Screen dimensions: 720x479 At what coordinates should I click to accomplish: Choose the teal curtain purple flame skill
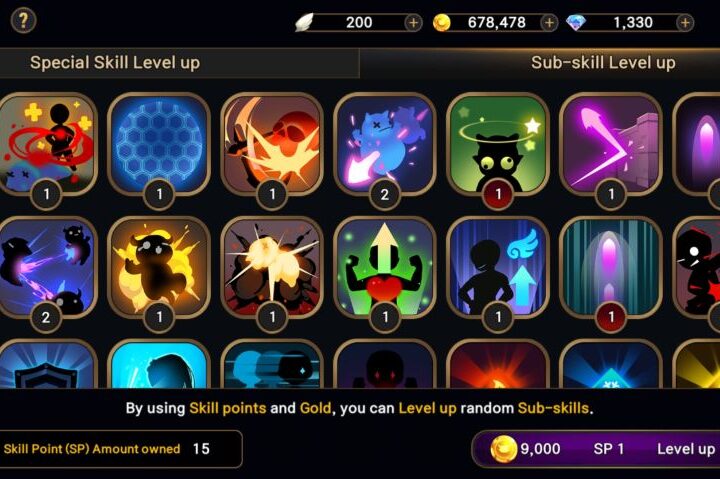click(x=611, y=268)
